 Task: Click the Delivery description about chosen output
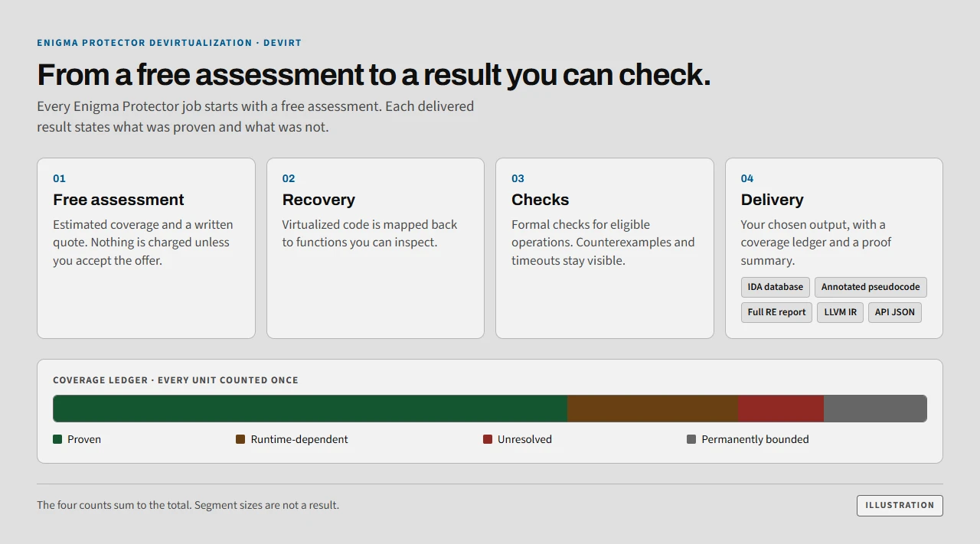[816, 243]
